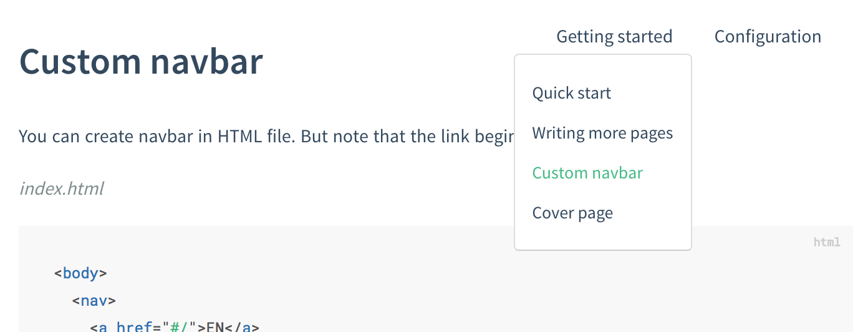Expand the Configuration nav menu
This screenshot has width=868, height=332.
pyautogui.click(x=767, y=37)
